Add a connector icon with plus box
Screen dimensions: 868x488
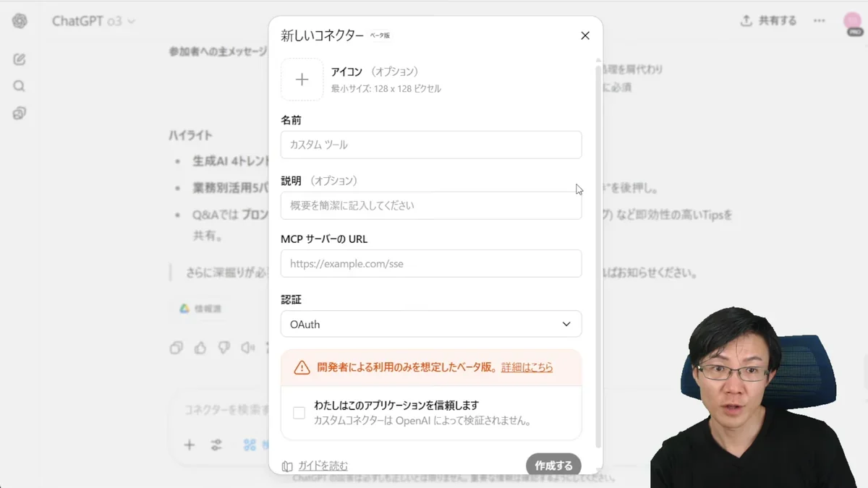302,80
